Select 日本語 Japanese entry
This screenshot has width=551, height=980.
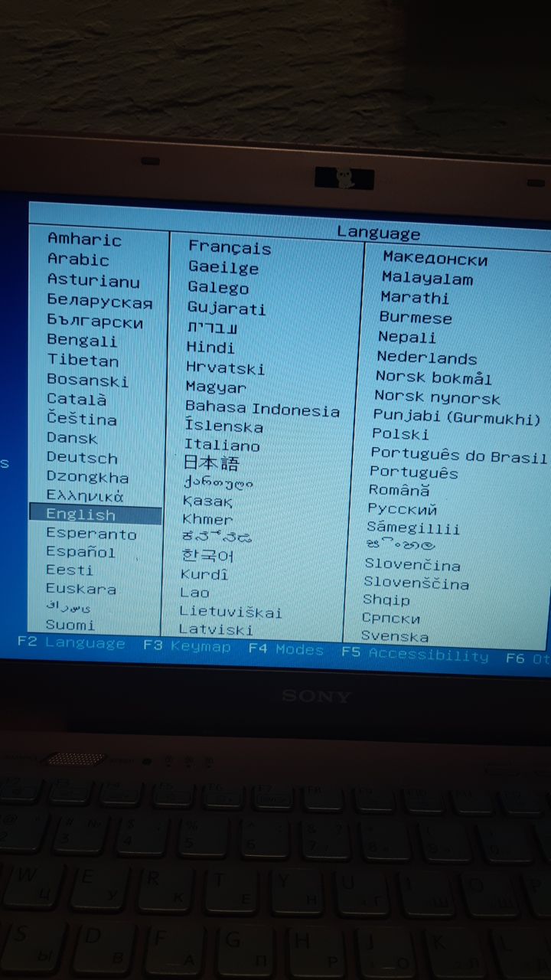coord(211,463)
